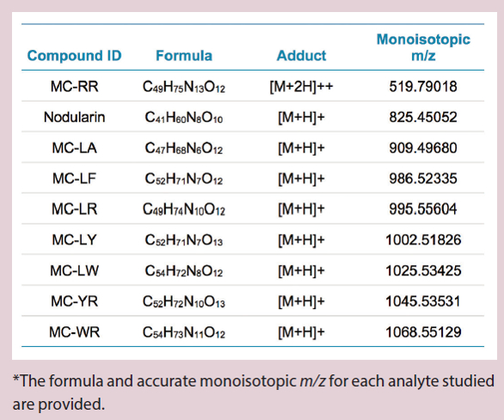Click the 519.79018 m/z value
This screenshot has height=420, width=504.
423,87
